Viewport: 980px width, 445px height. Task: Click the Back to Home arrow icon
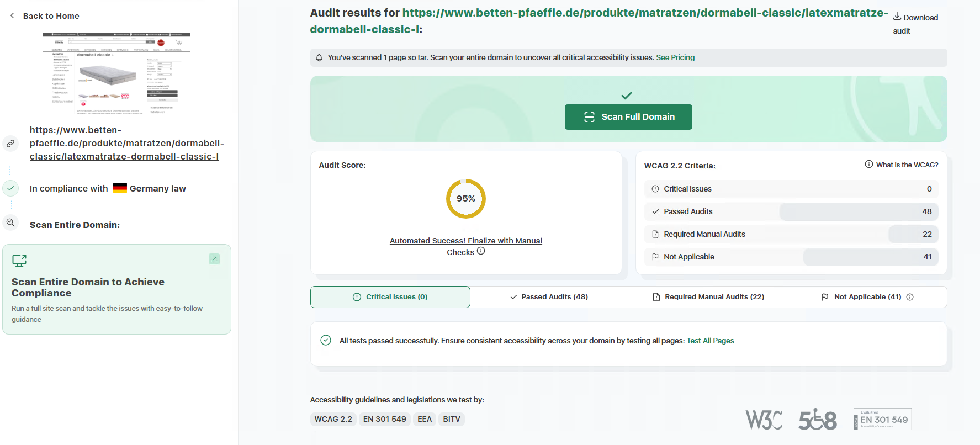point(12,15)
